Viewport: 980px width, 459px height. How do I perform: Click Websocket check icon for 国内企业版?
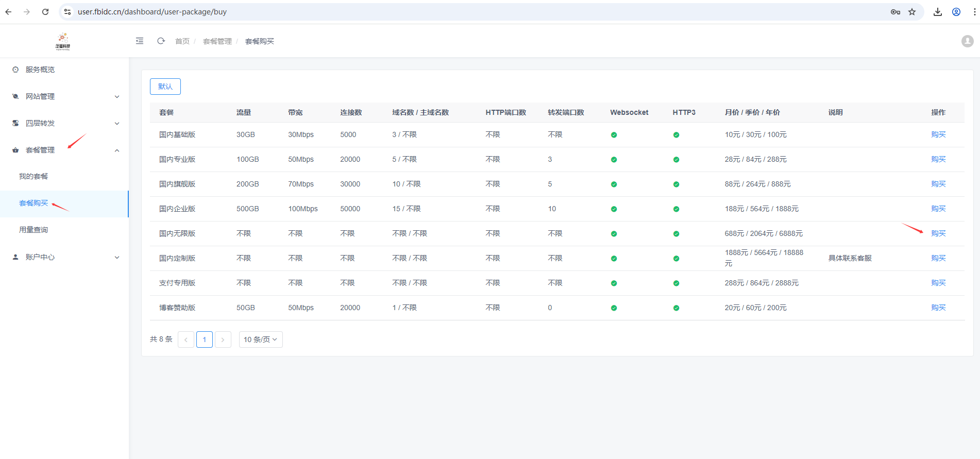tap(614, 209)
